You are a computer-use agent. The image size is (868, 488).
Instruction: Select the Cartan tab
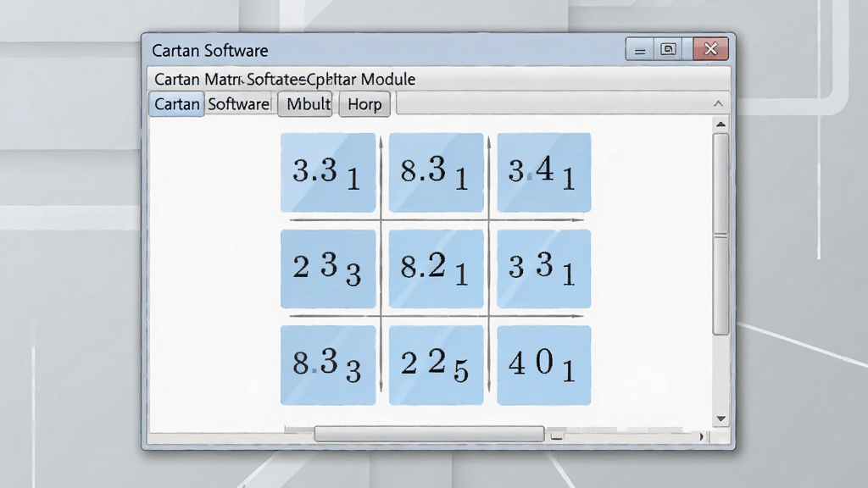coord(176,104)
